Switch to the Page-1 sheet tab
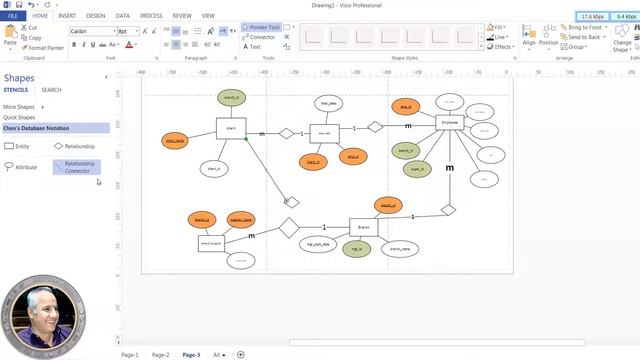The image size is (640, 360). tap(129, 355)
